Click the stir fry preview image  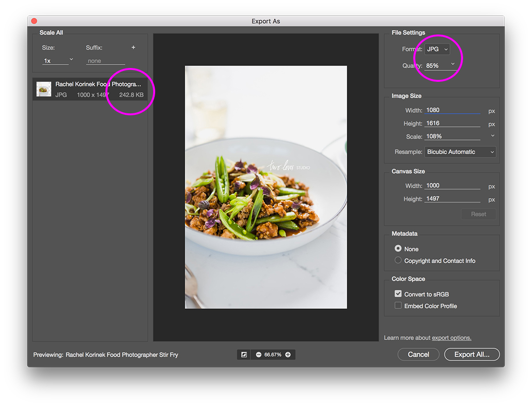[x=266, y=187]
